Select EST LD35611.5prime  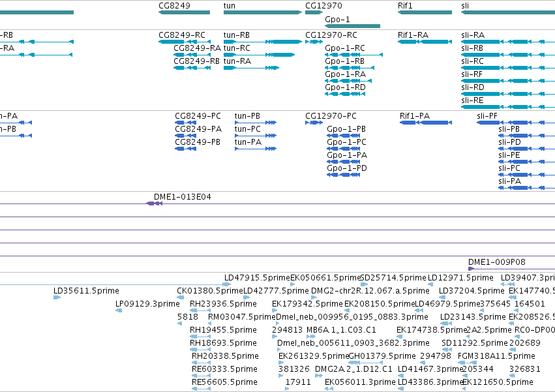[57, 297]
